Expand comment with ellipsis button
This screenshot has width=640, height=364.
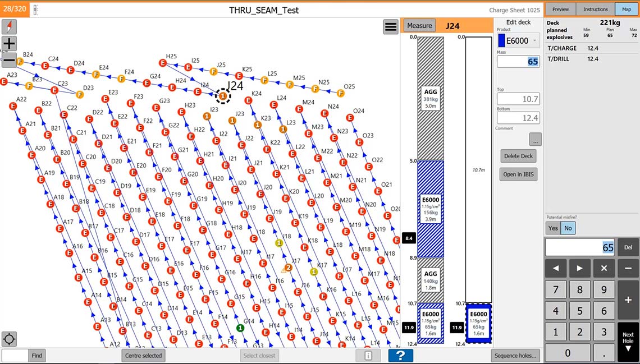pyautogui.click(x=534, y=139)
